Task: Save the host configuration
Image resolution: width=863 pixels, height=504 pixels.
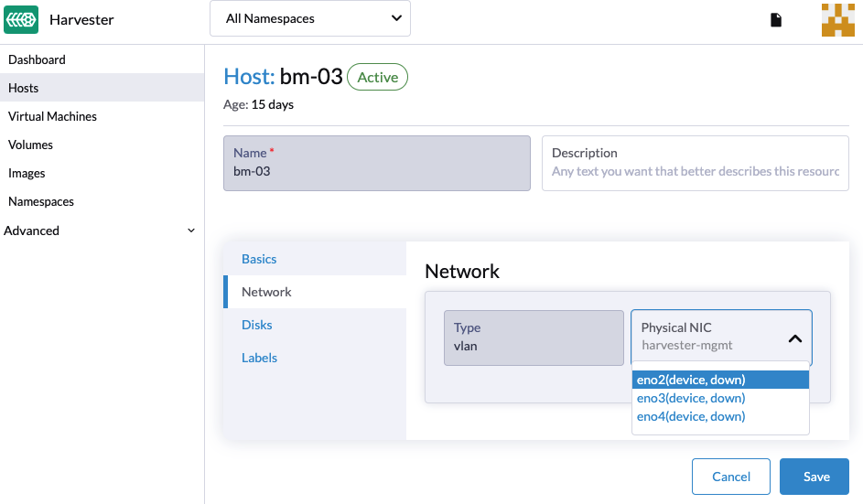Action: click(814, 477)
